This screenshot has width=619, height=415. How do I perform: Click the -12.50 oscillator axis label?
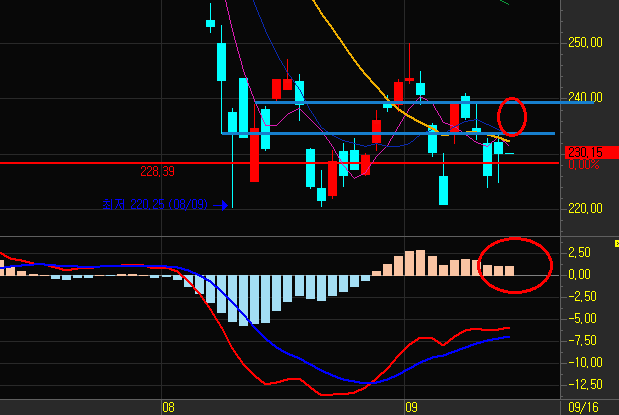[584, 384]
